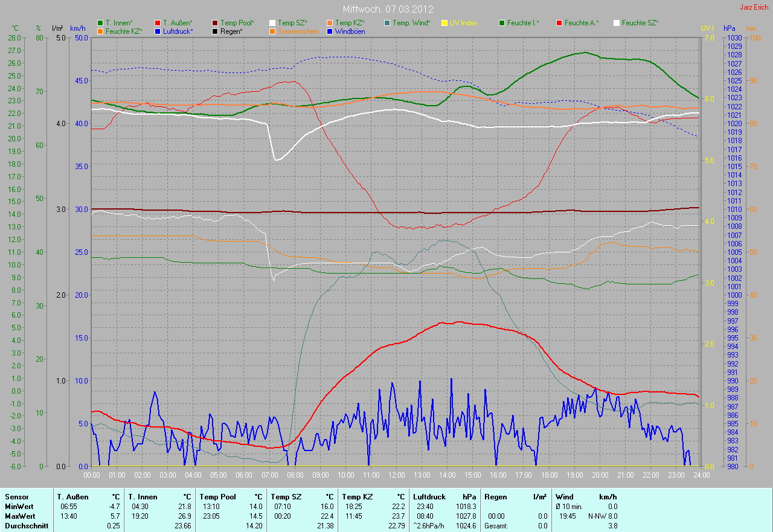This screenshot has width=773, height=532.
Task: Click the '18:00' time axis label
Action: [x=549, y=475]
